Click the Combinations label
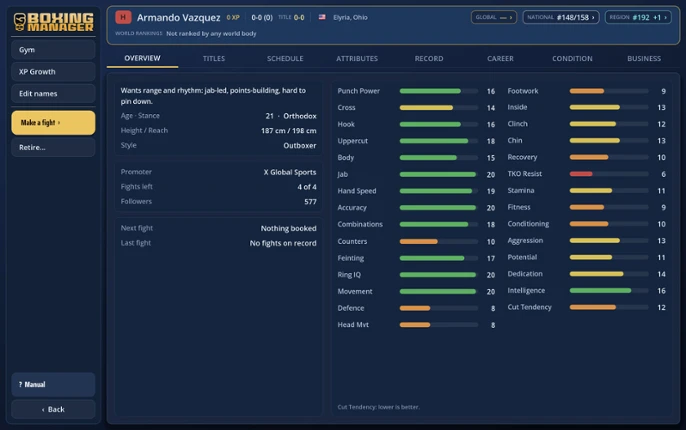This screenshot has height=430, width=686. click(360, 224)
